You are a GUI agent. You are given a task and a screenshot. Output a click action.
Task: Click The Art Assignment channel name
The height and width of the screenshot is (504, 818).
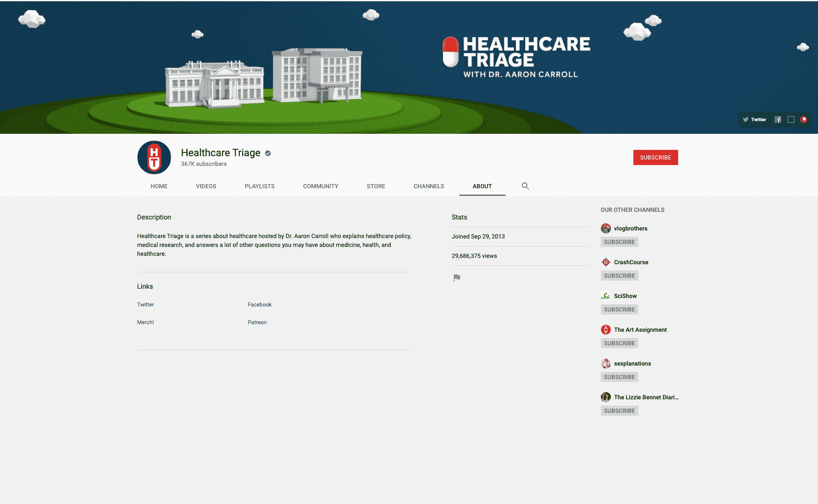click(640, 330)
